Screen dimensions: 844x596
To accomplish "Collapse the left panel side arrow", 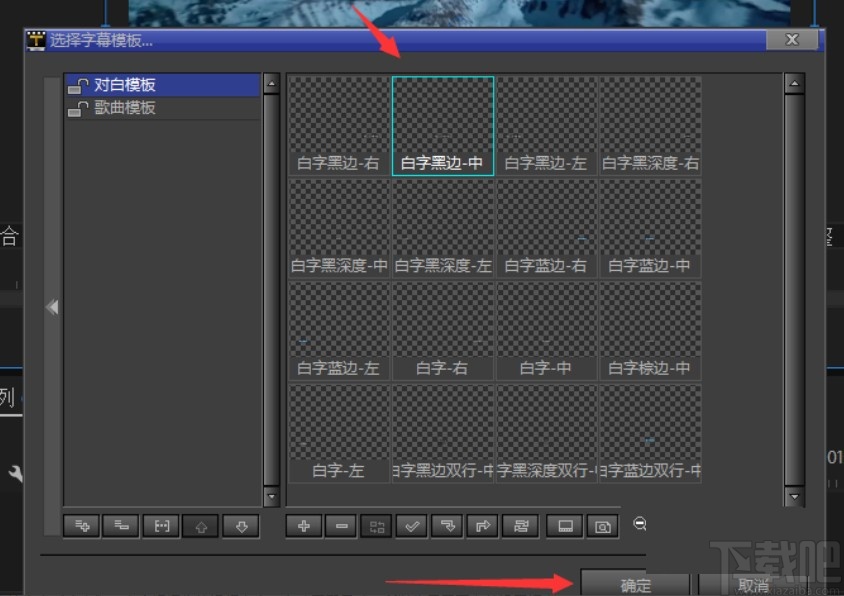I will click(x=52, y=307).
